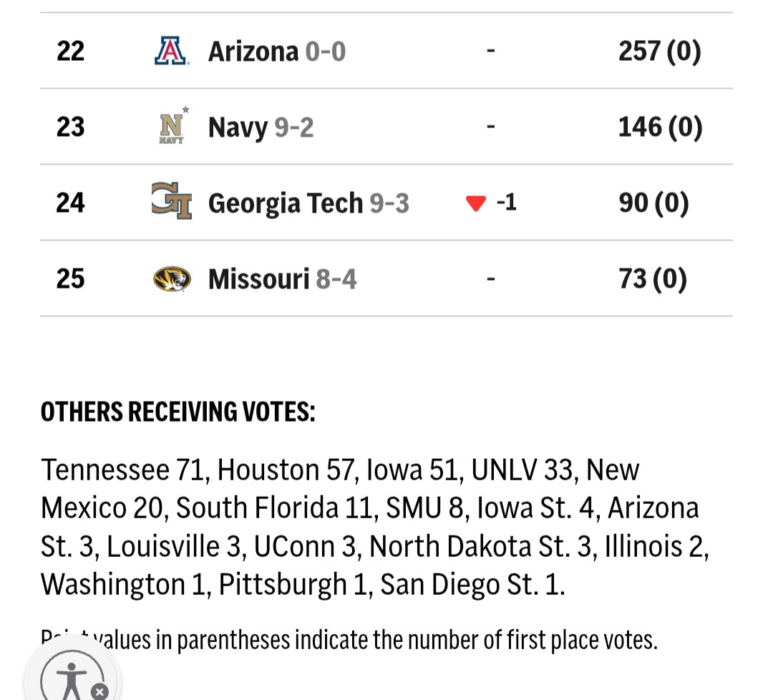The image size is (773, 700).
Task: Select the Georgia Tech team name
Action: tap(286, 203)
